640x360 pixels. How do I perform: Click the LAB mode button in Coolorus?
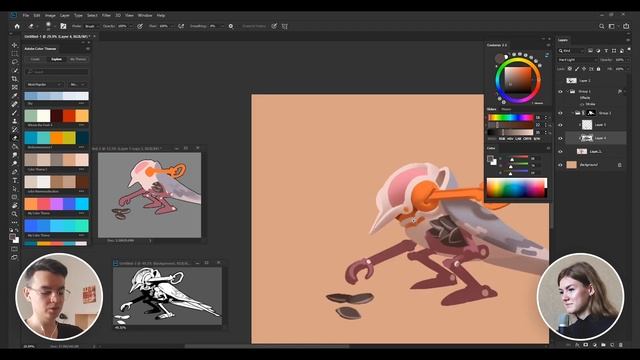tap(518, 139)
